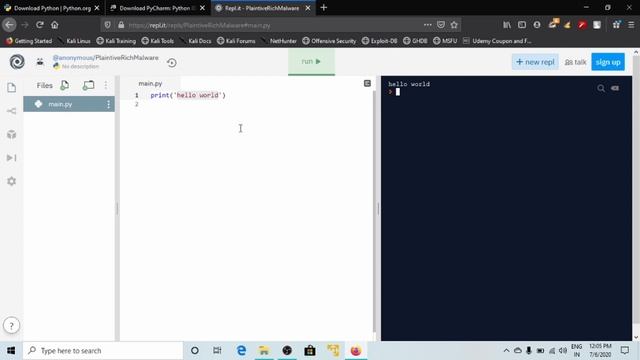
Task: Click the sign up button
Action: coord(608,62)
